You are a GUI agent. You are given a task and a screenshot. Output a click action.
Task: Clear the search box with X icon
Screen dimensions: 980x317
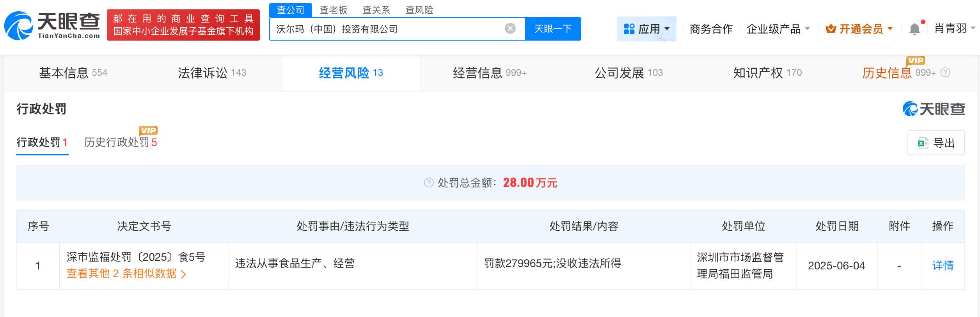pyautogui.click(x=510, y=28)
